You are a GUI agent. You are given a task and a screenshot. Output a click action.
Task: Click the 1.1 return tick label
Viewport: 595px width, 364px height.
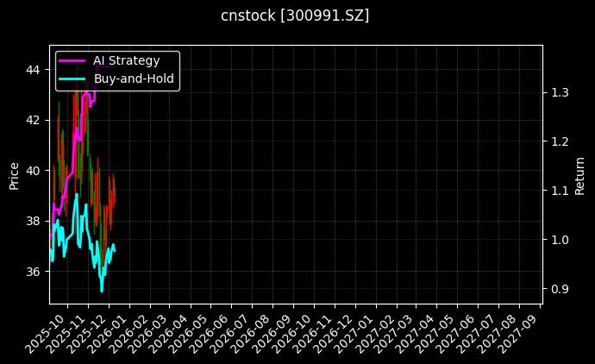click(x=560, y=191)
